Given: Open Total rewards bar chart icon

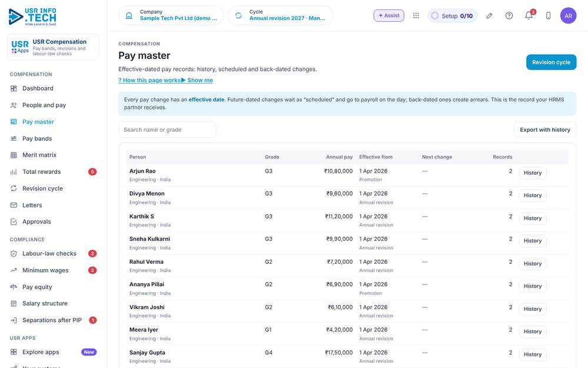Looking at the screenshot, I should (14, 172).
